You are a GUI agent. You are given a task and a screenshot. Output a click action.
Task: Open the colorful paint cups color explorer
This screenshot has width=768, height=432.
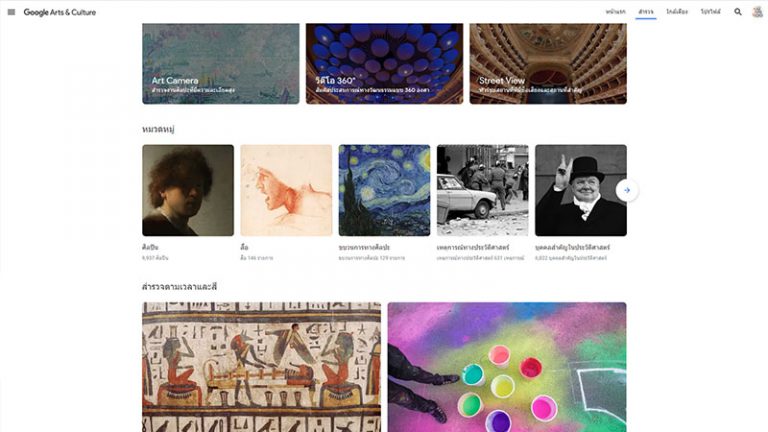point(507,367)
